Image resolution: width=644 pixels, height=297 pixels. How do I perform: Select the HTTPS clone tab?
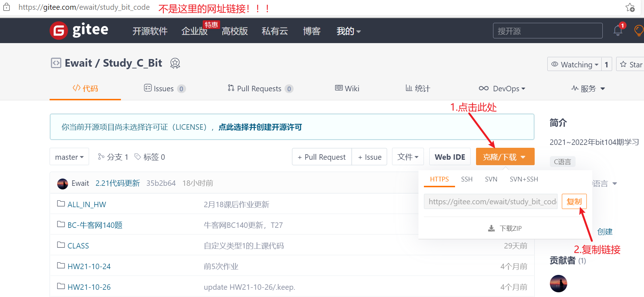(x=439, y=179)
